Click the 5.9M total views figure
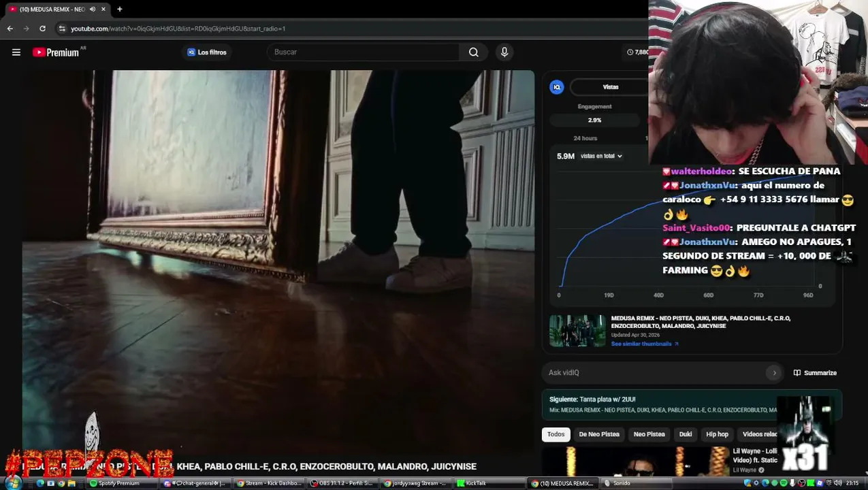The height and width of the screenshot is (490, 868). (x=566, y=156)
